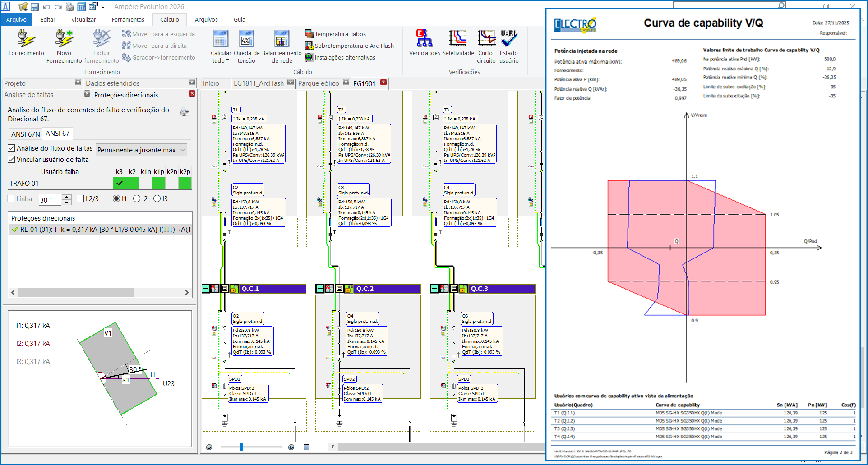
Task: Add a Novo Fornecimento supply
Action: 64,39
